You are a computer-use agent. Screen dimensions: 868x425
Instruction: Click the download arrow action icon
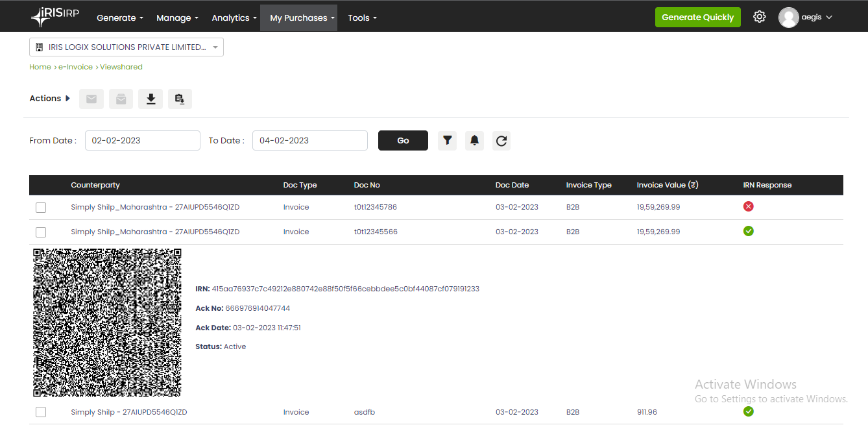[151, 99]
